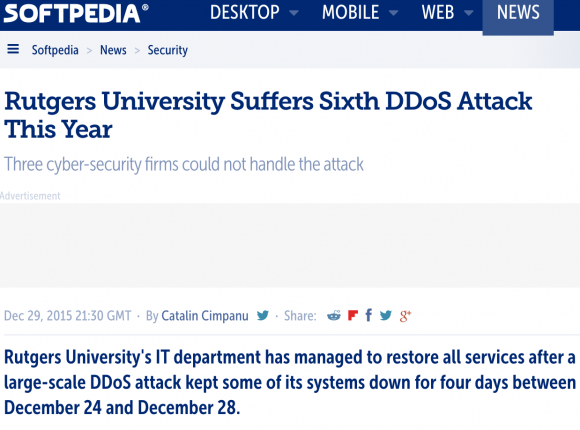
Task: Share article on Facebook
Action: (368, 315)
